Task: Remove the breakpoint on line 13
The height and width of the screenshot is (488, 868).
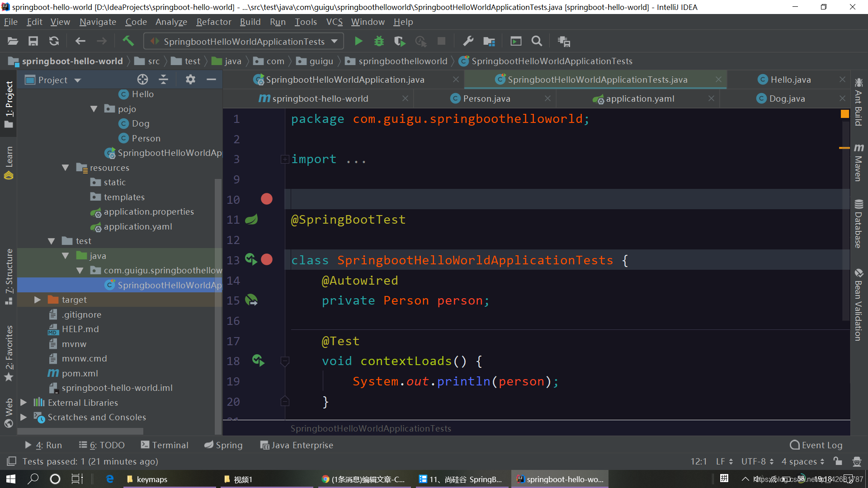Action: click(267, 260)
